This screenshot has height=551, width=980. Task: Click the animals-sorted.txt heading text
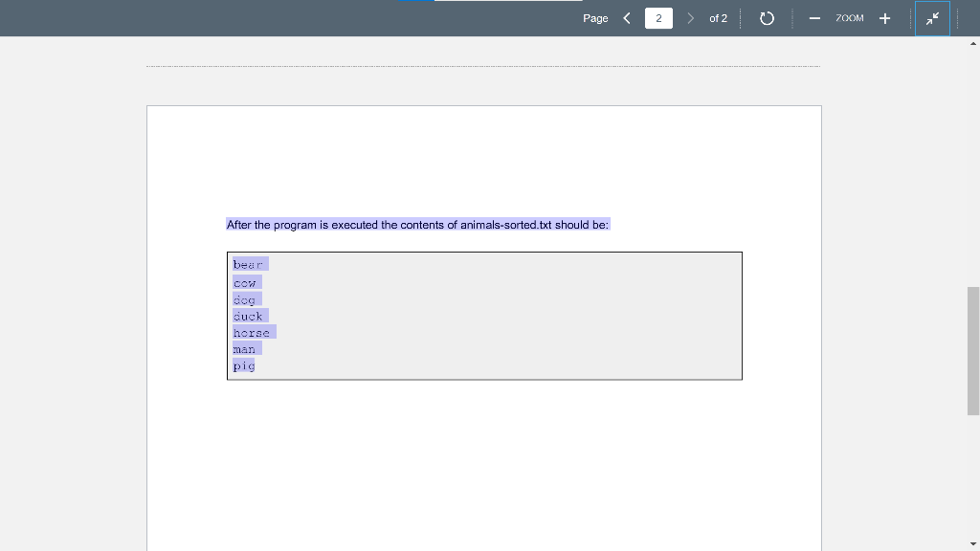[416, 225]
